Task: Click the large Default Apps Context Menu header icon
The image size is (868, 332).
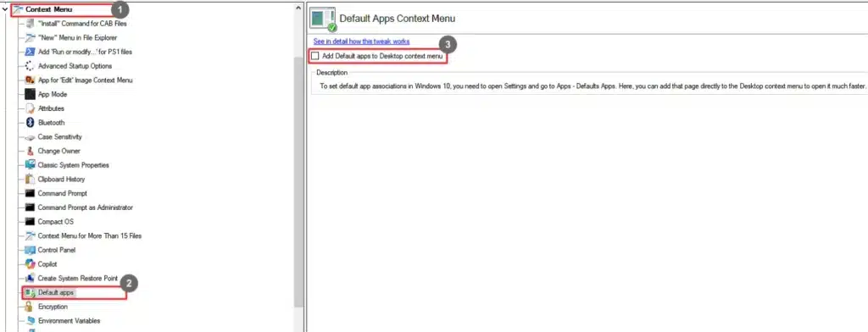Action: [x=323, y=19]
